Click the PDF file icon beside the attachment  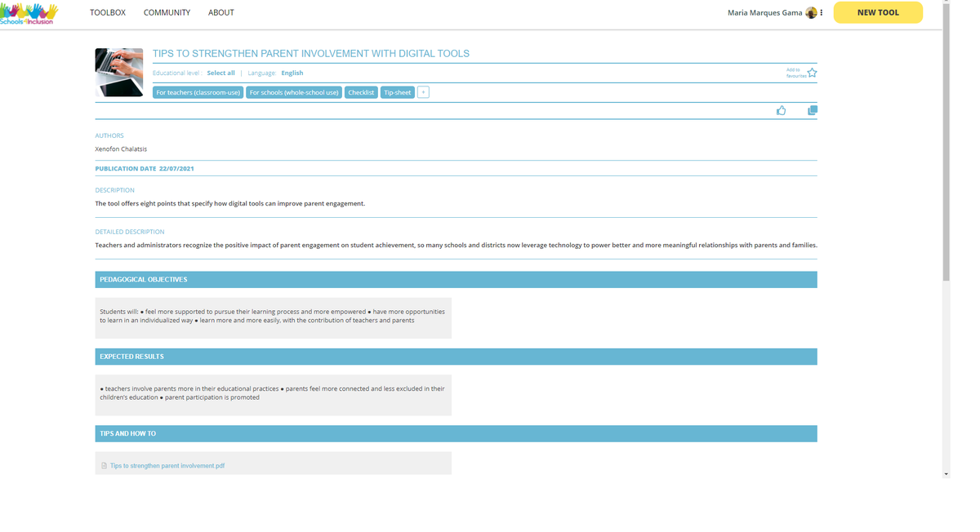104,466
